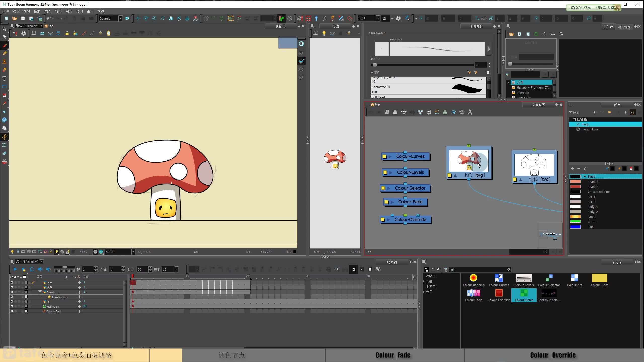Toggle visibility of the BG timeline layer
644x362 pixels.
point(12,302)
